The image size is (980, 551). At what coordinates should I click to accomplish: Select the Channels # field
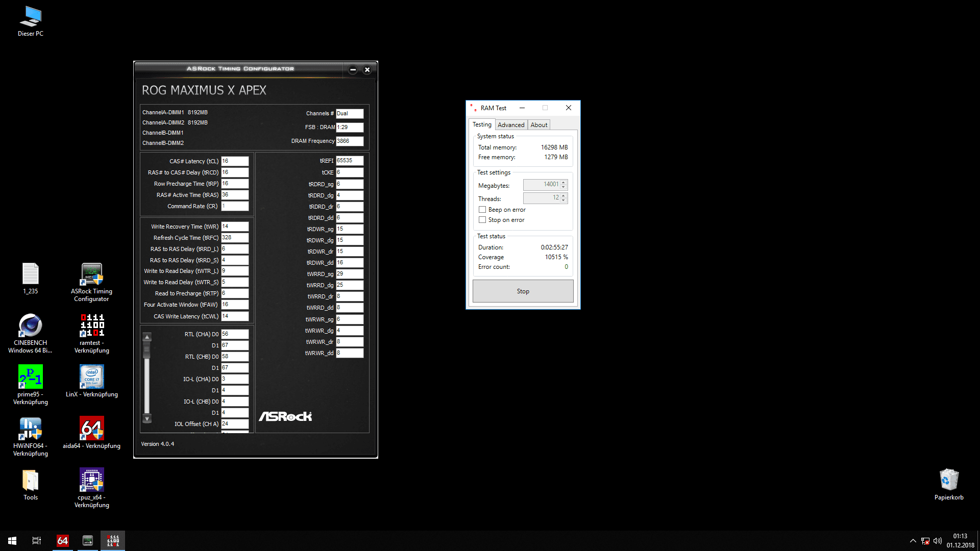350,114
